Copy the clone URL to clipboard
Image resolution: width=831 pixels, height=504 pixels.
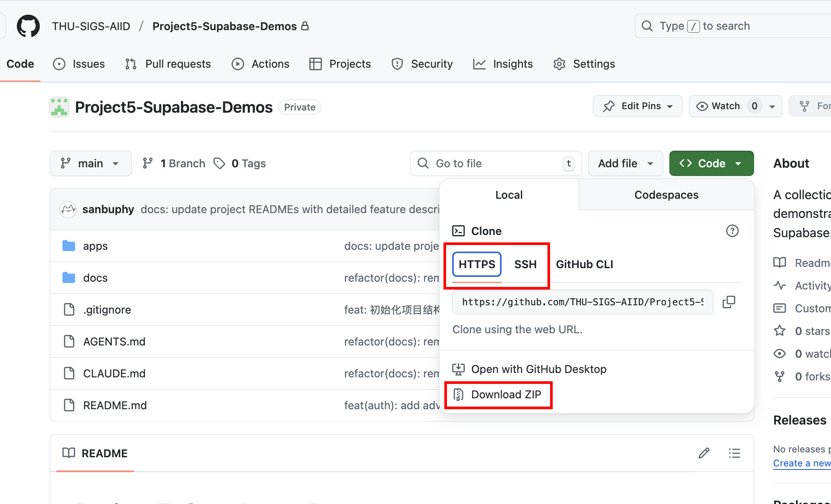[729, 302]
